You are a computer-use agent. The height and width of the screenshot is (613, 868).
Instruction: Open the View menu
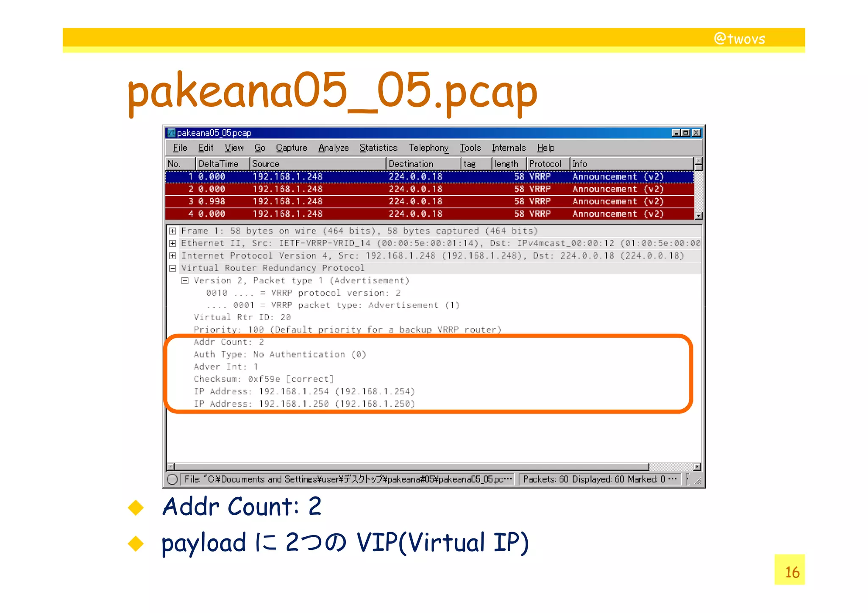pos(234,147)
